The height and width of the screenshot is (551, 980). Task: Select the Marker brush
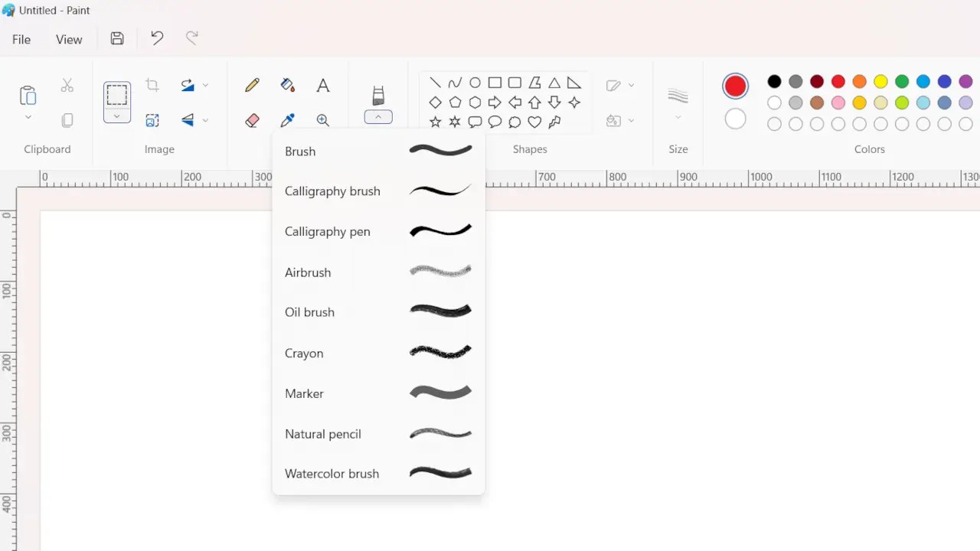pyautogui.click(x=378, y=393)
